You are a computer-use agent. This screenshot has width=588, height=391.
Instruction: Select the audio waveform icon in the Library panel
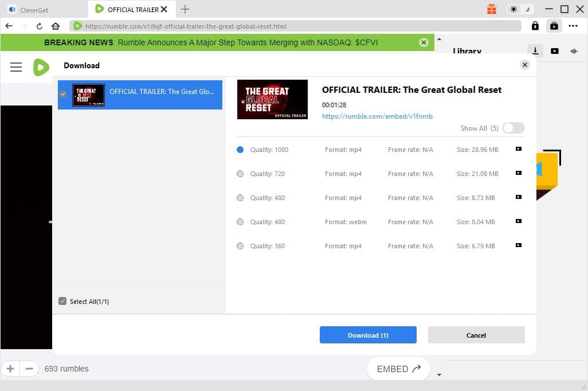(574, 51)
